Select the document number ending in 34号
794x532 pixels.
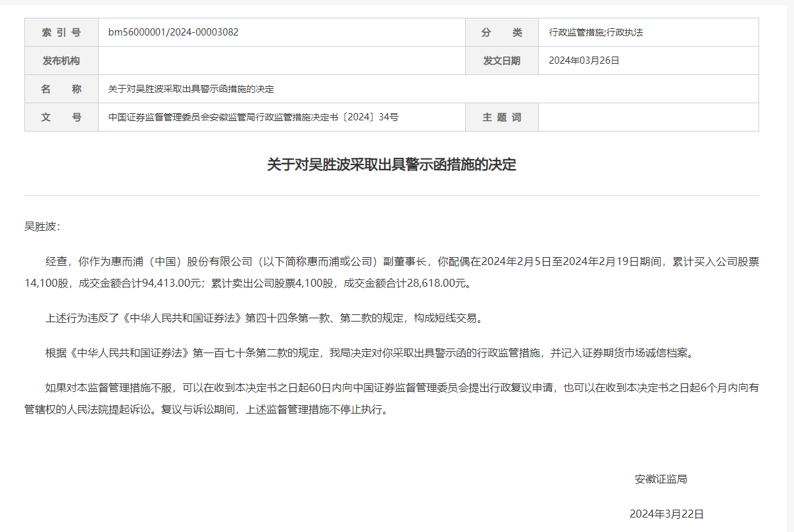[x=253, y=117]
